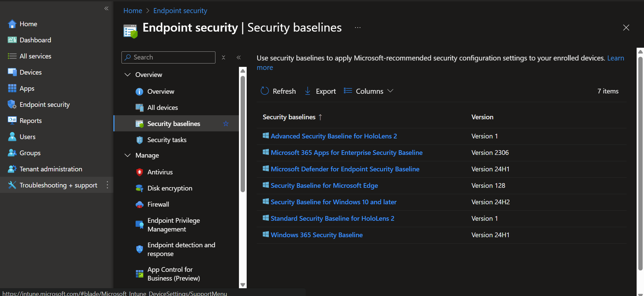Click Endpoint security shield icon in sidebar
The width and height of the screenshot is (644, 296).
(12, 104)
